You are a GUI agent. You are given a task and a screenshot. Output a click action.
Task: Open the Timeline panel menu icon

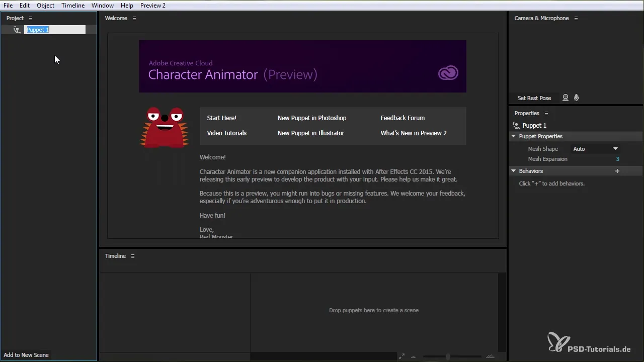[x=133, y=256]
